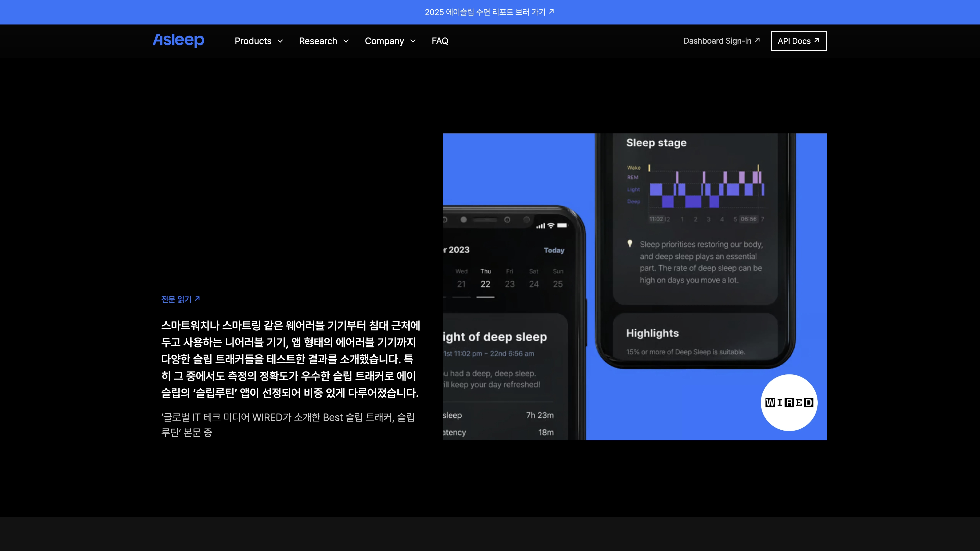Image resolution: width=980 pixels, height=551 pixels.
Task: Open the FAQ menu item
Action: point(440,41)
